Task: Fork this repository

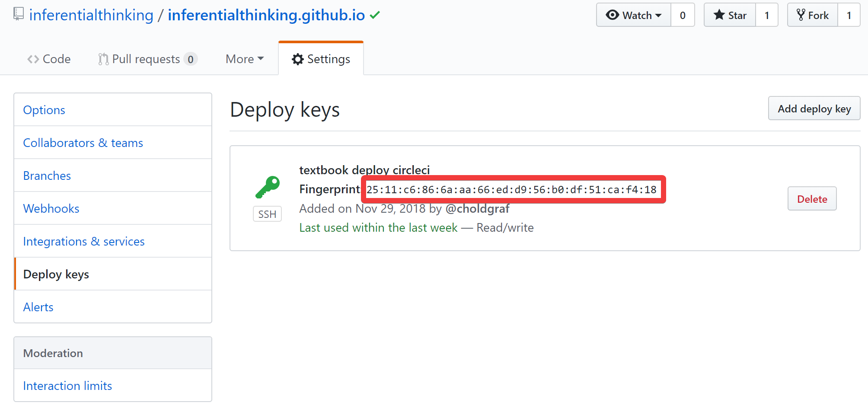Action: 813,15
